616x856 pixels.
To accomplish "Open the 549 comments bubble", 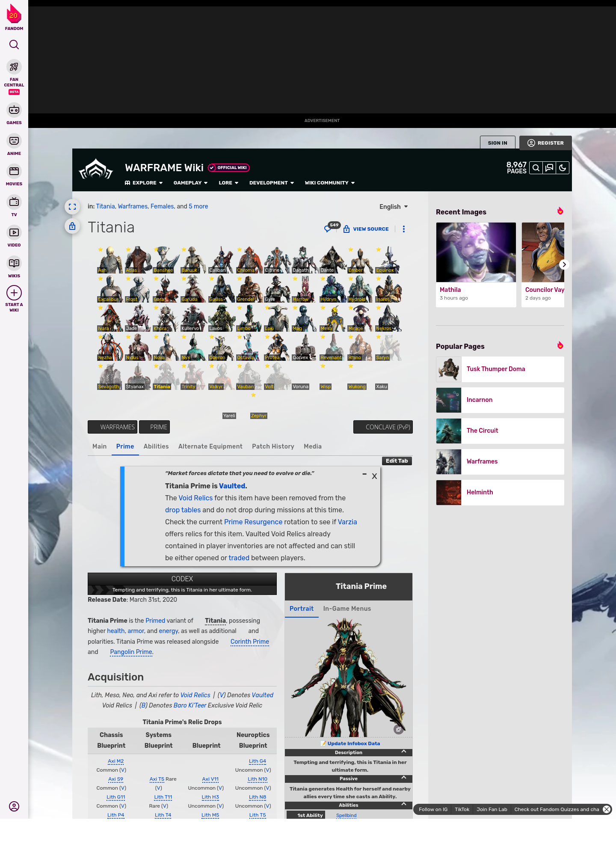I will (x=332, y=227).
